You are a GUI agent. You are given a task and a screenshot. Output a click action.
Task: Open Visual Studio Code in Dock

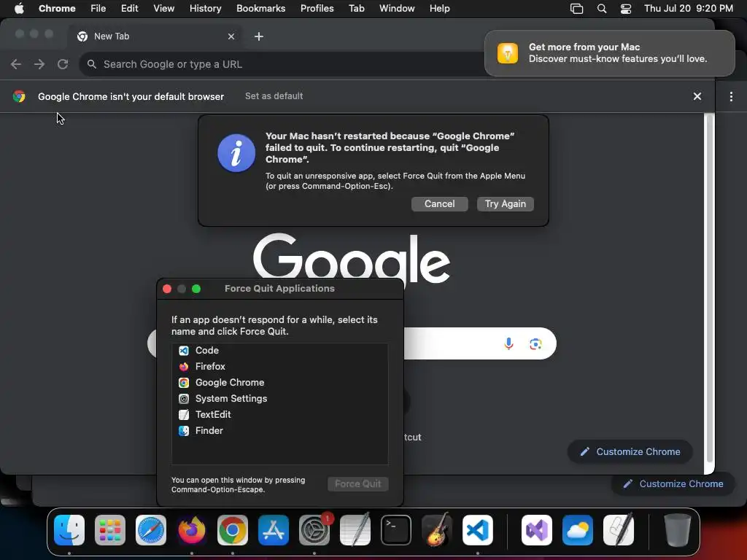[x=478, y=530]
